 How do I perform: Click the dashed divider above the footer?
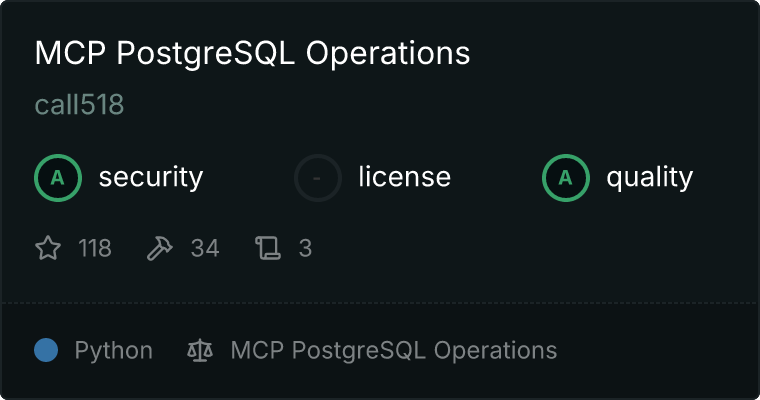point(380,302)
